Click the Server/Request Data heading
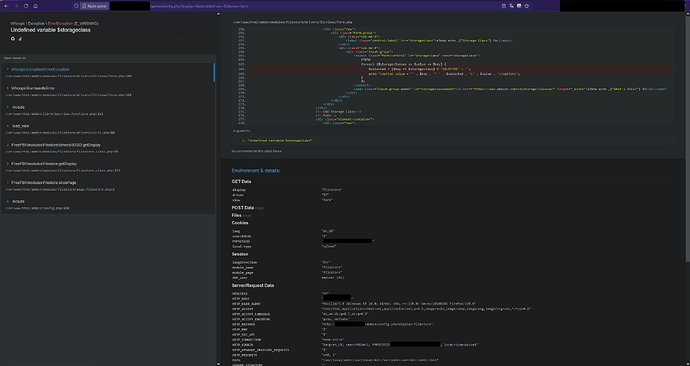This screenshot has width=690, height=366. coord(253,285)
